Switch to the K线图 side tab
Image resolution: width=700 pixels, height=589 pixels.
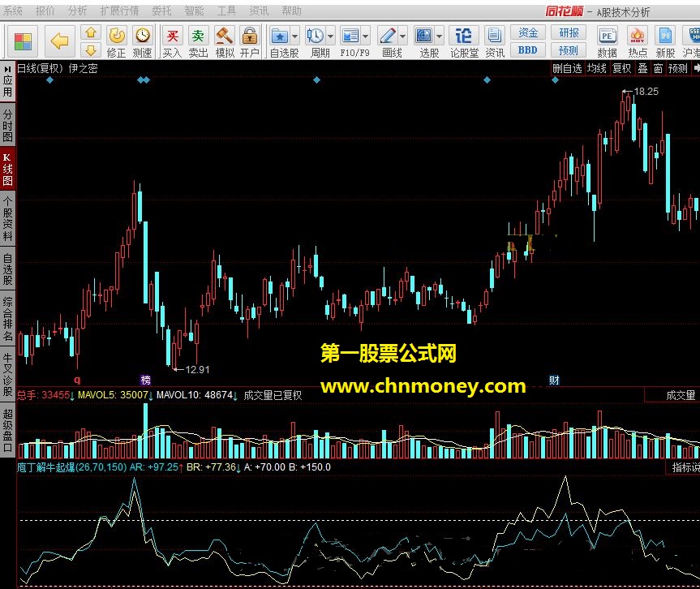coord(7,169)
